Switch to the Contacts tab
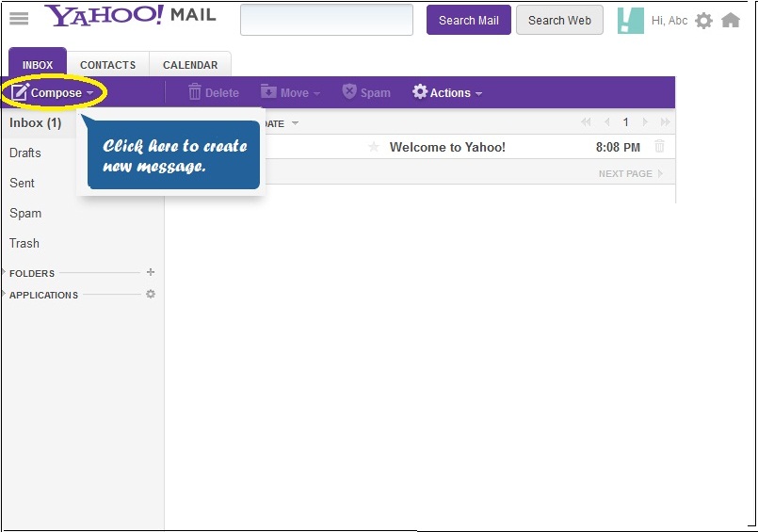 pyautogui.click(x=107, y=64)
